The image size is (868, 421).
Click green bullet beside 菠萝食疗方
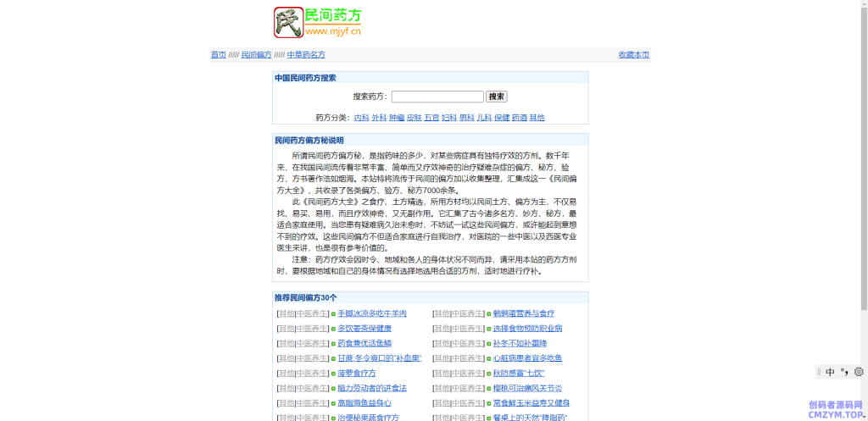pyautogui.click(x=333, y=374)
